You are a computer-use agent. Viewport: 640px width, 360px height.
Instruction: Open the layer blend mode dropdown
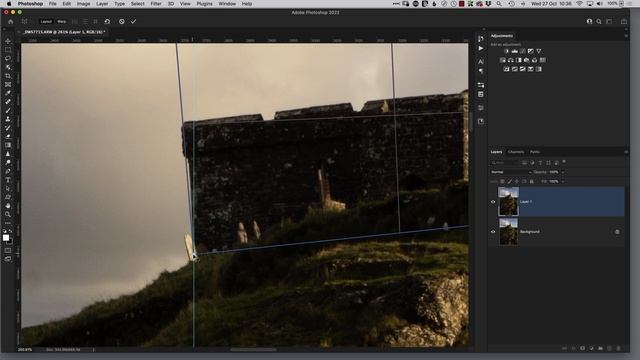[511, 172]
